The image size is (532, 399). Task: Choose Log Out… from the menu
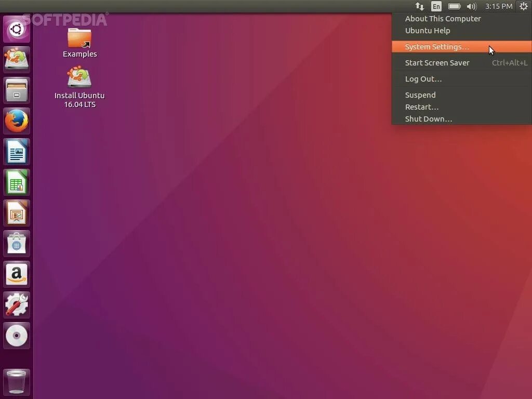[462, 79]
